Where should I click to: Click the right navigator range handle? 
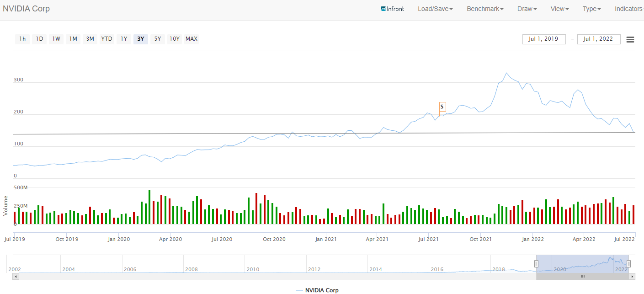[628, 263]
